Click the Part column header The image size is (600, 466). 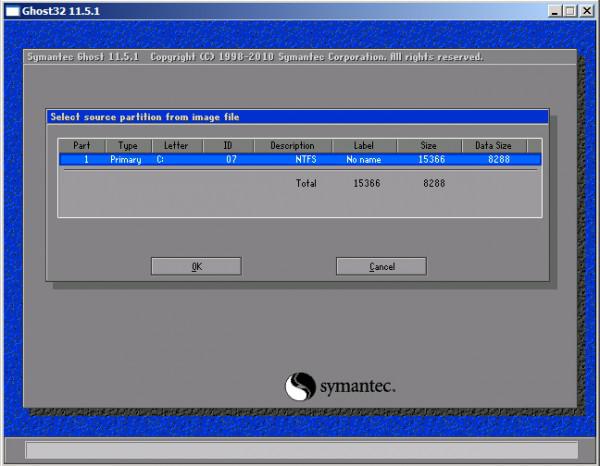pyautogui.click(x=82, y=145)
